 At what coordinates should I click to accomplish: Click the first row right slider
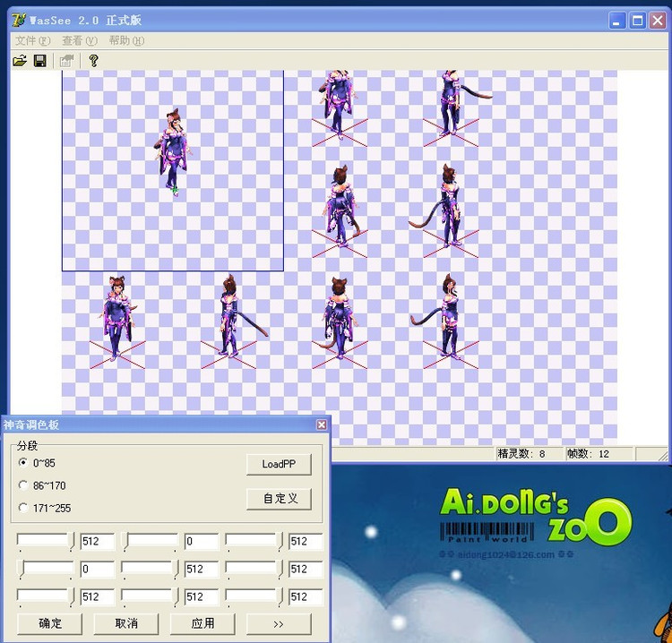[x=254, y=542]
